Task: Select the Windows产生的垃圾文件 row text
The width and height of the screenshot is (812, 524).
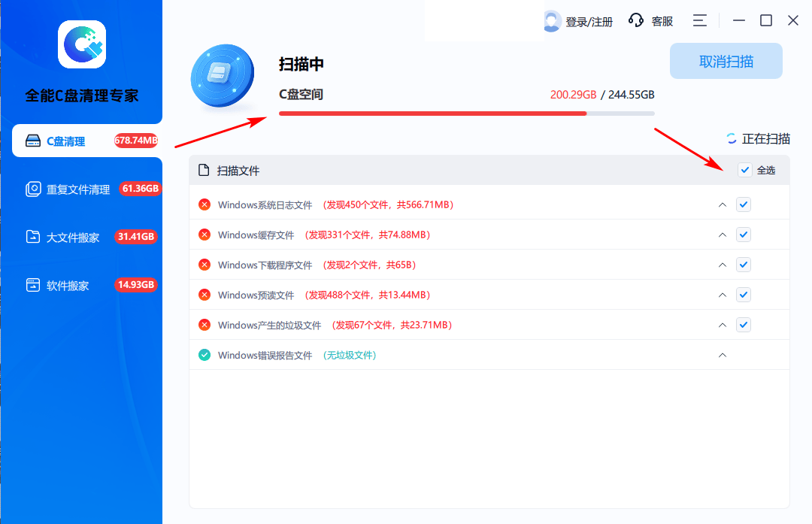Action: pos(269,325)
